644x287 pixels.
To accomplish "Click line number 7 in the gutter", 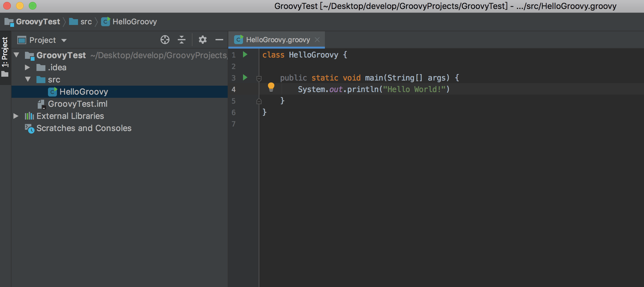I will [234, 124].
